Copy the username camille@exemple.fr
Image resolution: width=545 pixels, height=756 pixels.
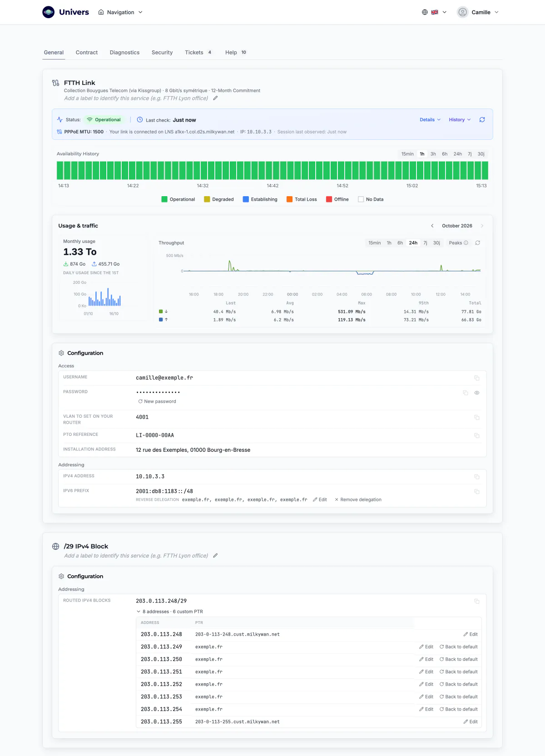pyautogui.click(x=477, y=378)
